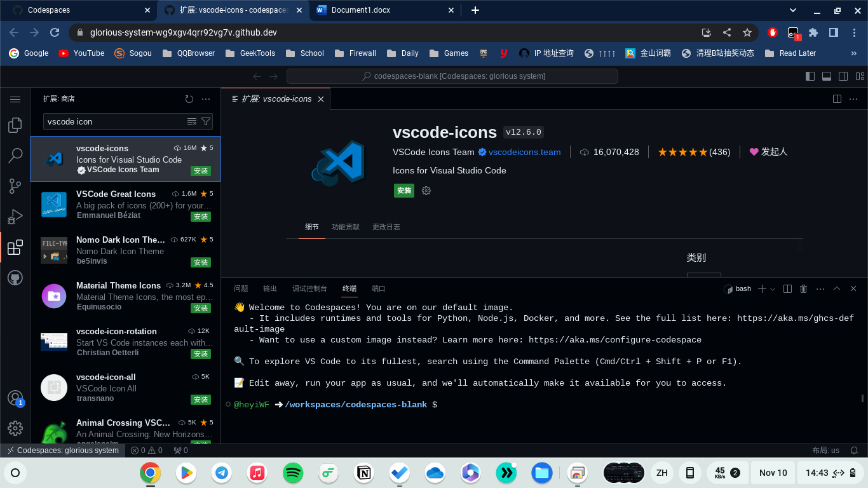
Task: Toggle secondary side bar layout button
Action: pyautogui.click(x=843, y=76)
